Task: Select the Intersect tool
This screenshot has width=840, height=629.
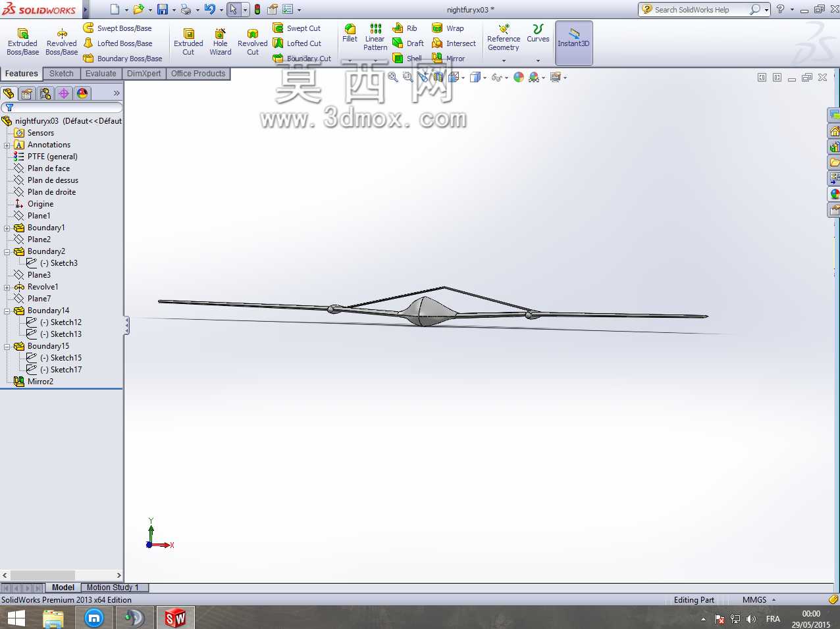Action: point(454,43)
